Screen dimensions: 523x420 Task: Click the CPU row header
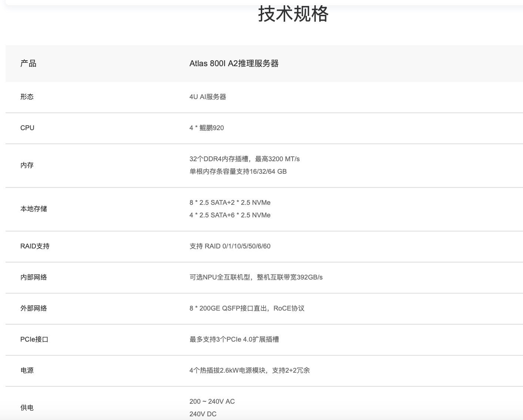pos(27,128)
